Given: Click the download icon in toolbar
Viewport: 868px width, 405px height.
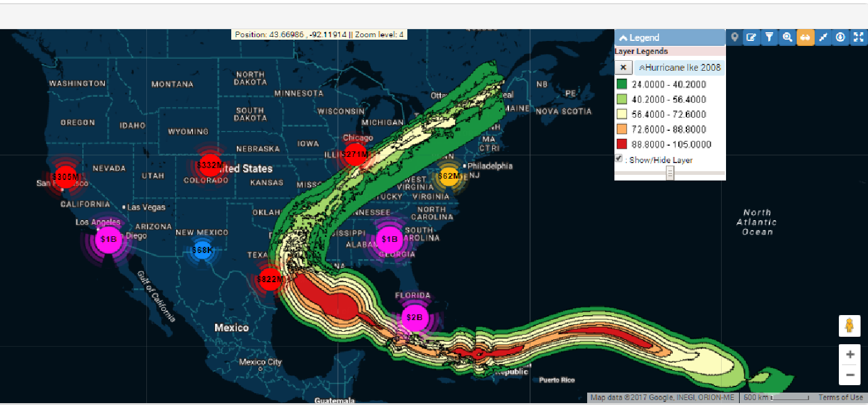Looking at the screenshot, I should point(841,37).
